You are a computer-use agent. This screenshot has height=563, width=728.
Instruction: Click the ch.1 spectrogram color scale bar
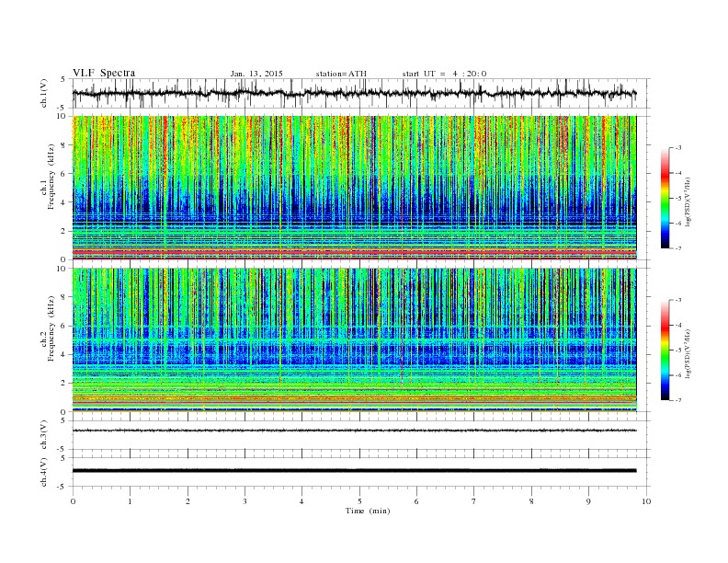(665, 198)
